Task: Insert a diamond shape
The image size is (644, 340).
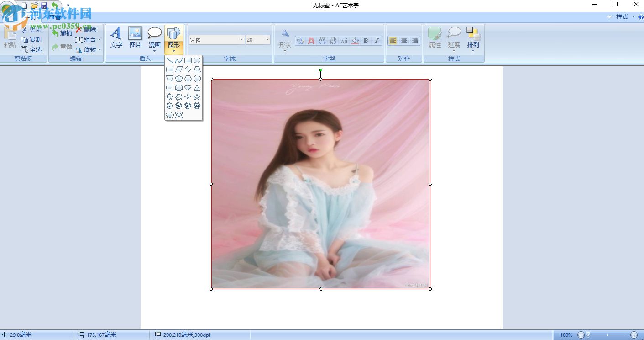Action: pyautogui.click(x=188, y=69)
